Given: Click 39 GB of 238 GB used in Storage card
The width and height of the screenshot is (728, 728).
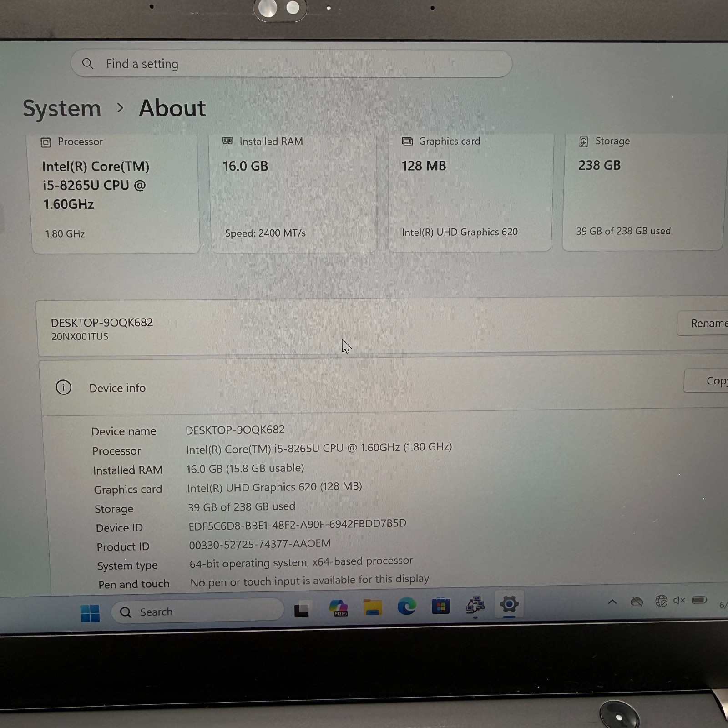Looking at the screenshot, I should click(623, 231).
